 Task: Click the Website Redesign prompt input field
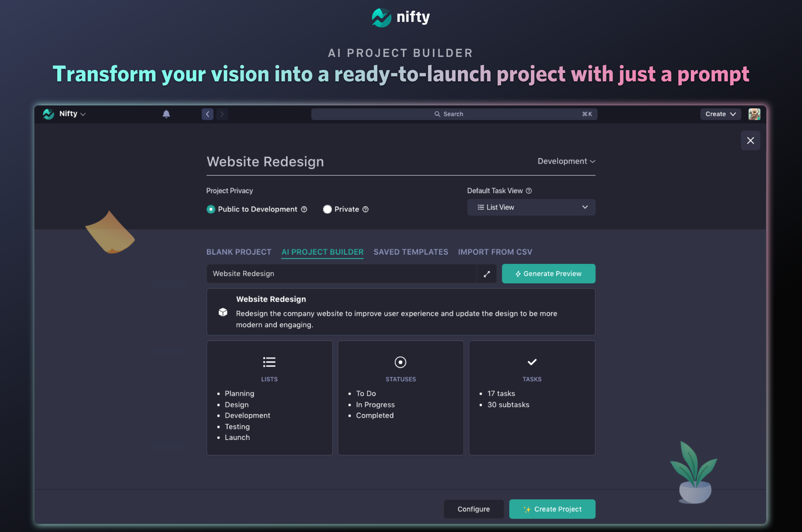pos(342,274)
